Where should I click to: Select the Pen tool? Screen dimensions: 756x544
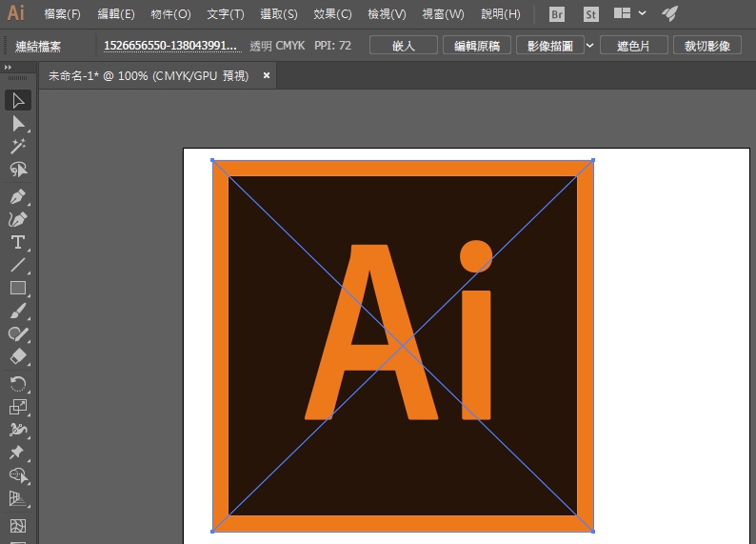18,197
